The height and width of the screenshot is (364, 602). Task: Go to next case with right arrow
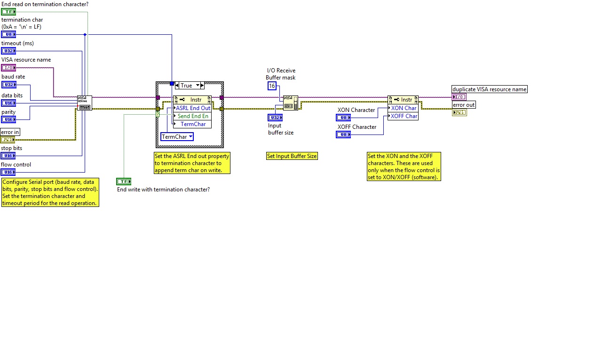click(x=203, y=86)
